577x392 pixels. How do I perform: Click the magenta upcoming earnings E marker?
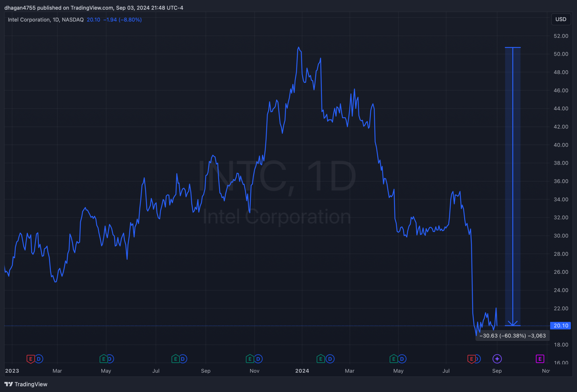pos(540,359)
